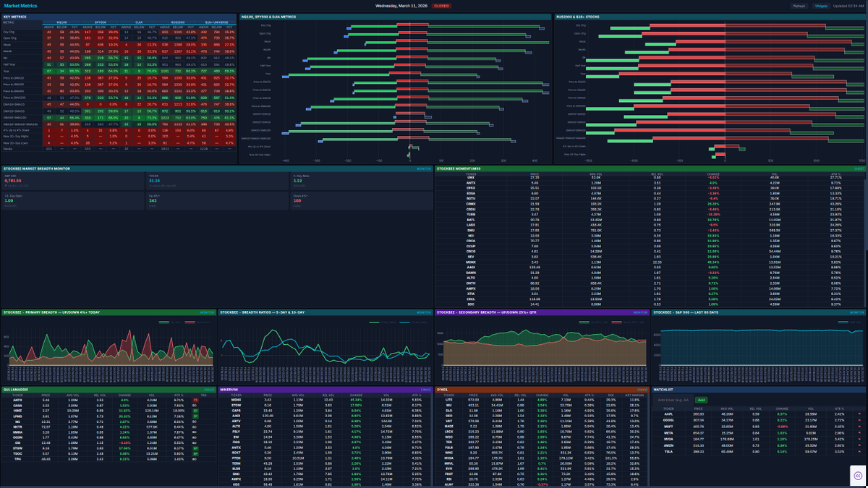The height and width of the screenshot is (488, 868).
Task: Select NKTR ticker in Qullamaggie table
Action: click(x=17, y=427)
